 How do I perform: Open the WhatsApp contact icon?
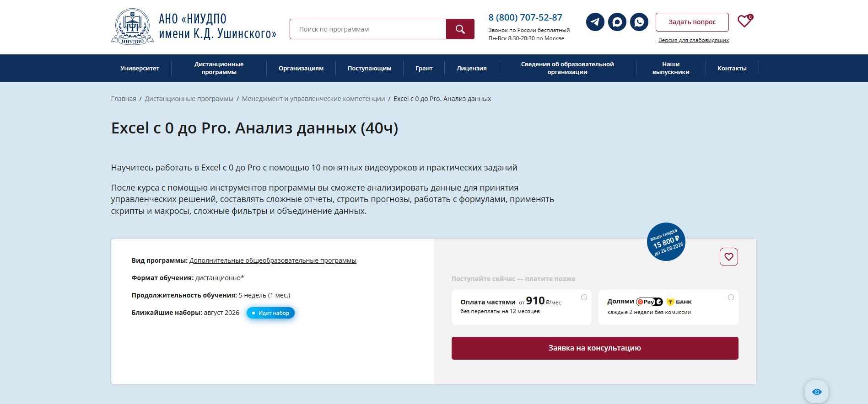point(639,22)
